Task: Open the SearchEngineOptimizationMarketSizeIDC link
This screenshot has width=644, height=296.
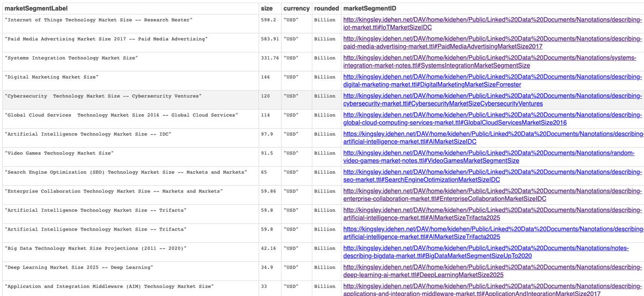Action: point(492,175)
